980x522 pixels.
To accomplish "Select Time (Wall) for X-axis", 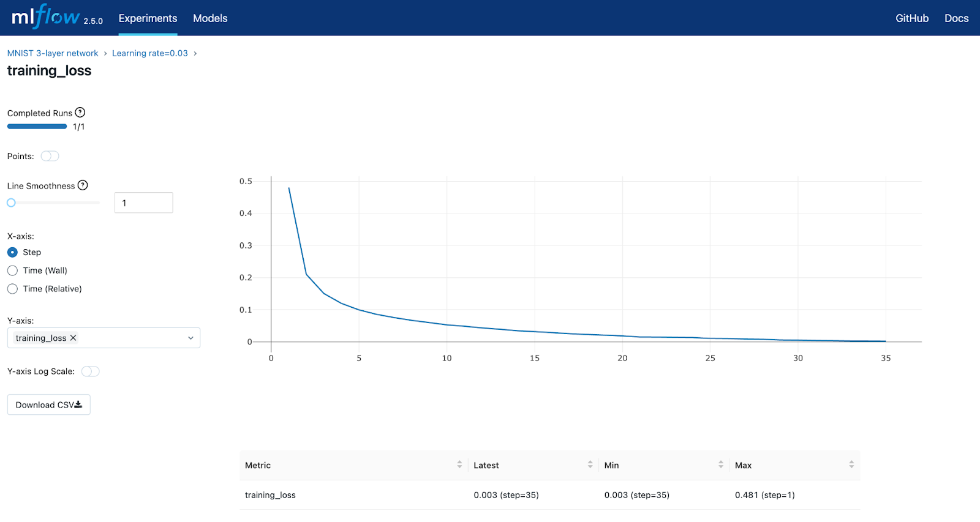I will pyautogui.click(x=12, y=270).
